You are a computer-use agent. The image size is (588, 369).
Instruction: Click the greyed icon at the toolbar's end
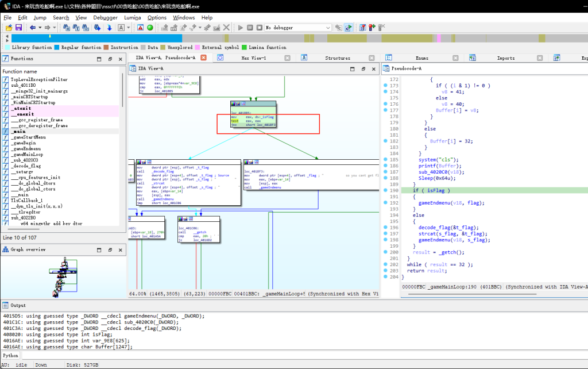381,28
